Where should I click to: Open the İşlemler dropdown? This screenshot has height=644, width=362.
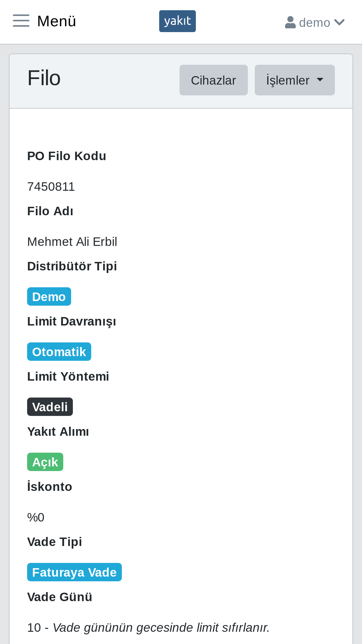[x=295, y=80]
